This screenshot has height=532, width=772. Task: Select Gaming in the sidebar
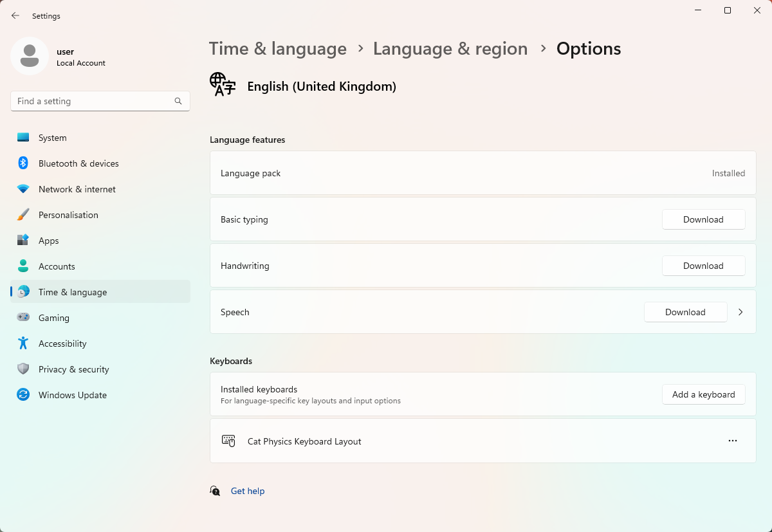[x=100, y=318]
